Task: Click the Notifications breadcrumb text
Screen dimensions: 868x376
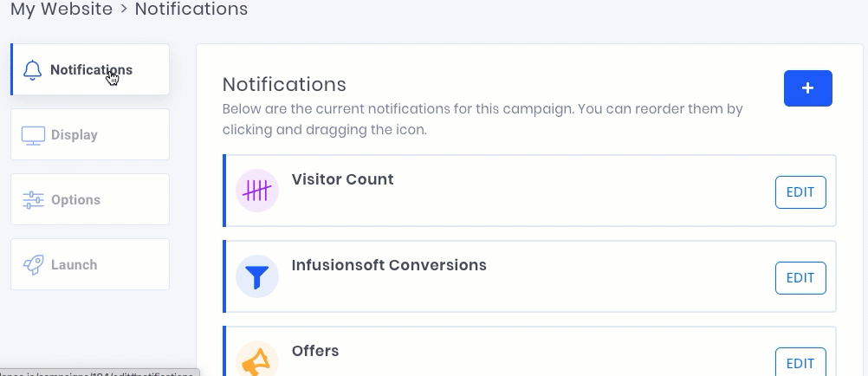Action: pyautogui.click(x=191, y=9)
